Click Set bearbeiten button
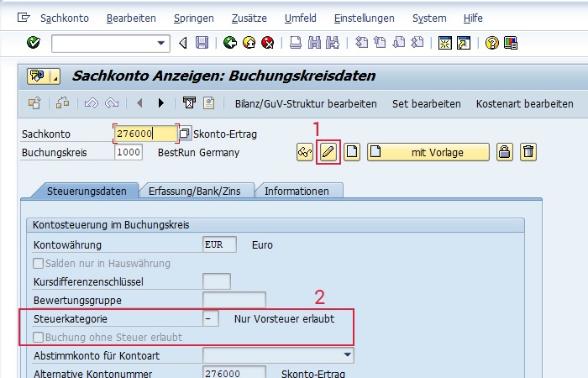Image resolution: width=588 pixels, height=378 pixels. pyautogui.click(x=427, y=104)
